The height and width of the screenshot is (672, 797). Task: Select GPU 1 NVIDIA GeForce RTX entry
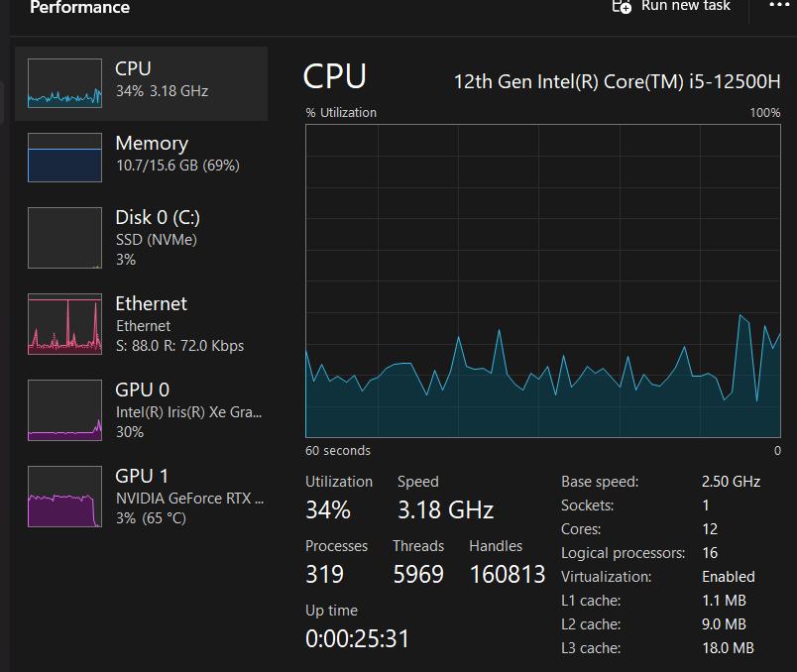(188, 496)
